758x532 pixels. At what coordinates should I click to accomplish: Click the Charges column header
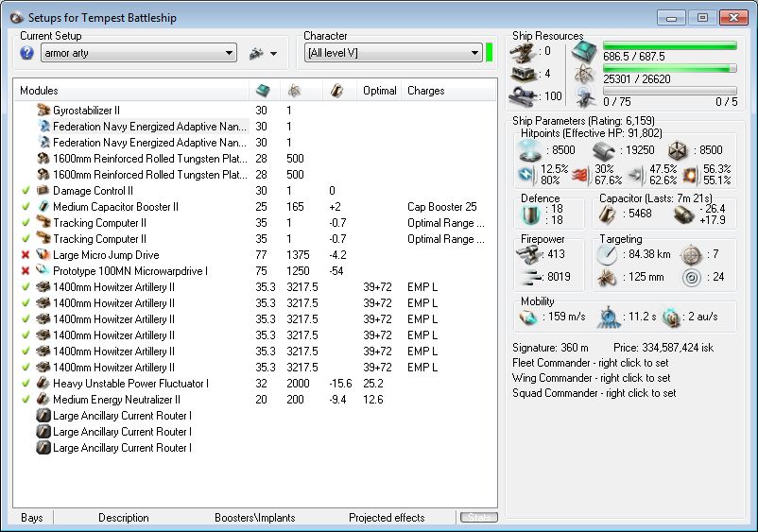449,91
